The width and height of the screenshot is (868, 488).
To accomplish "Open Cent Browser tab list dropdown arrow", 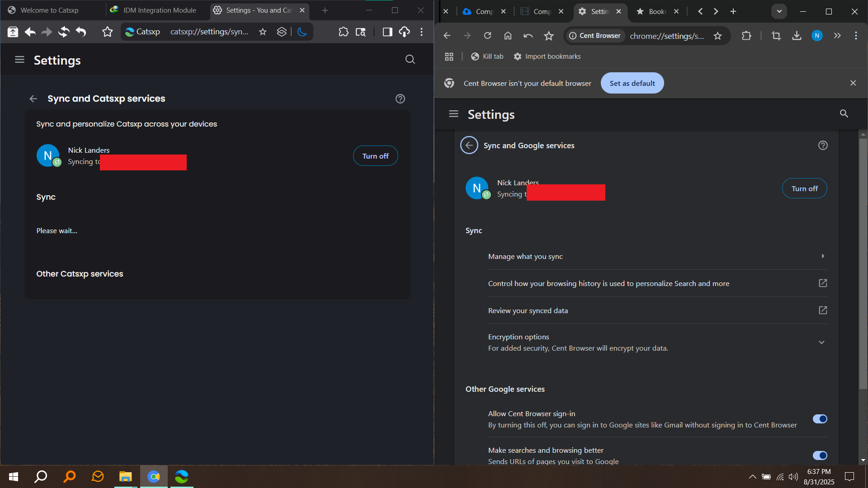I will coord(779,11).
